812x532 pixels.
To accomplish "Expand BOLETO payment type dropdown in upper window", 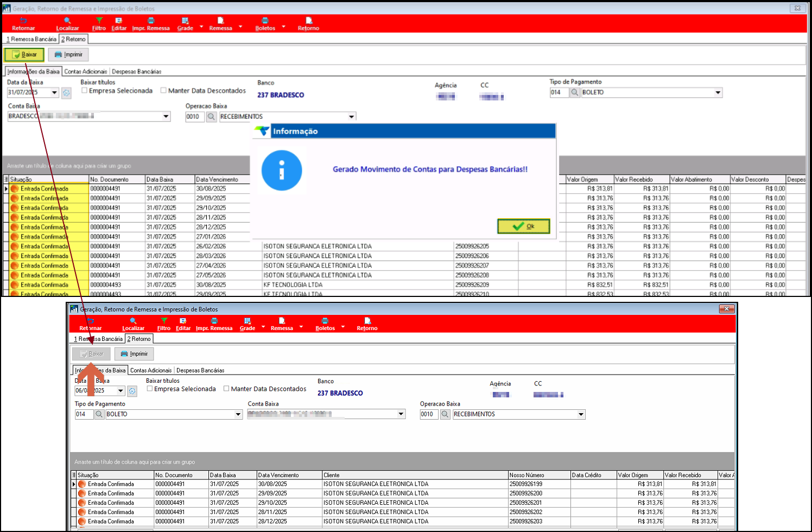I will point(718,92).
